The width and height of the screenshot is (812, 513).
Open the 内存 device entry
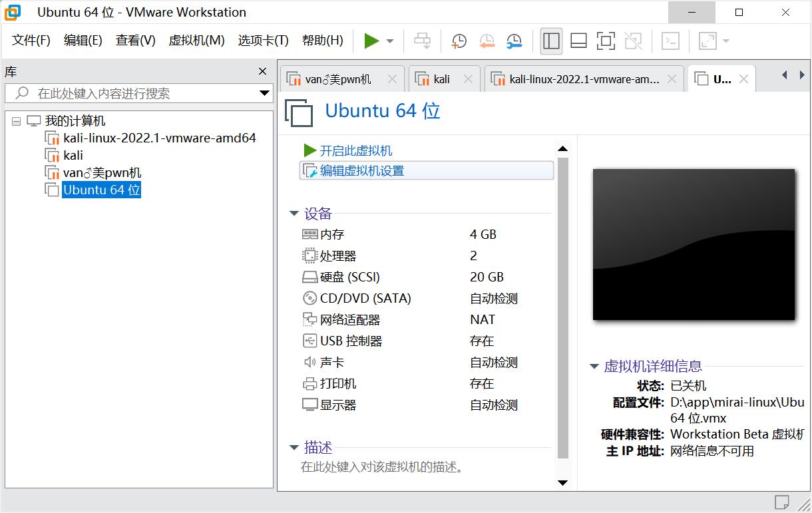coord(332,234)
